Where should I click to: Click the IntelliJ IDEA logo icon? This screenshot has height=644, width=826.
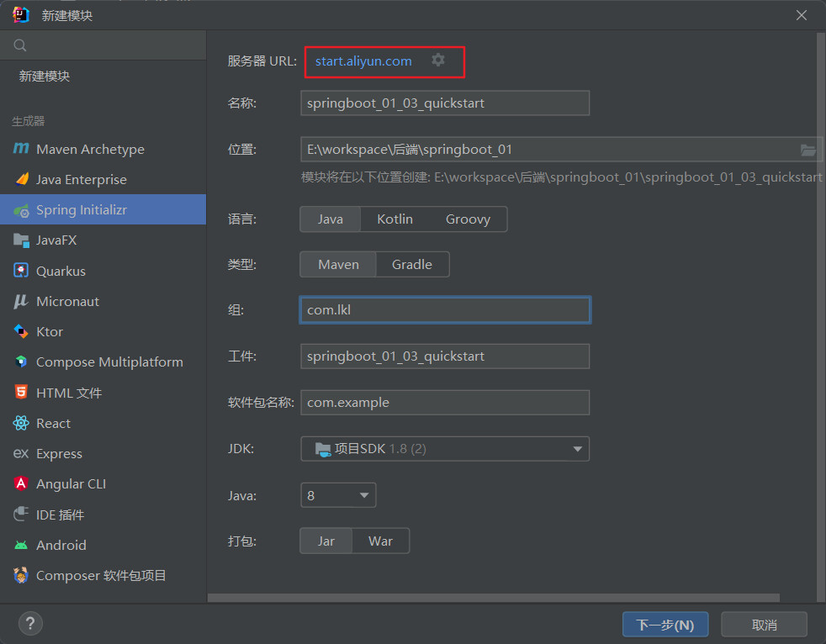[x=21, y=15]
